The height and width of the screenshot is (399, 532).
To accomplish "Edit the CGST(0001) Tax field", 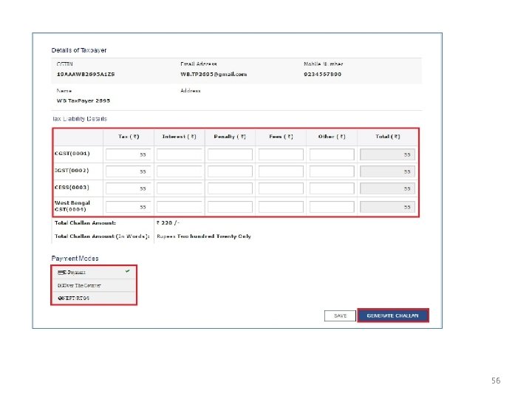I will coord(128,154).
